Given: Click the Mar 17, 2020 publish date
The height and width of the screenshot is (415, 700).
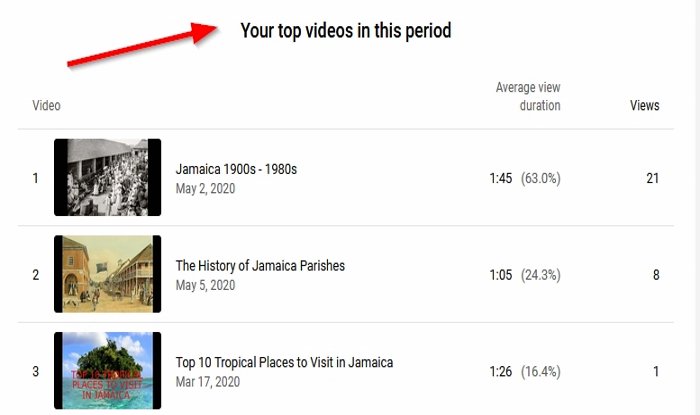Looking at the screenshot, I should coord(208,381).
